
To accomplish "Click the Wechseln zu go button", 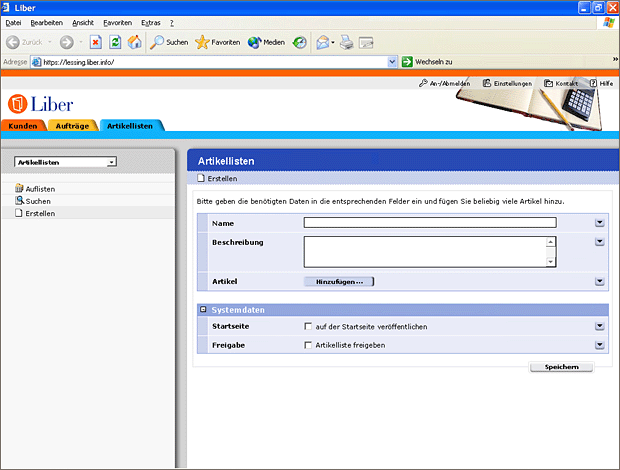I will [x=427, y=62].
